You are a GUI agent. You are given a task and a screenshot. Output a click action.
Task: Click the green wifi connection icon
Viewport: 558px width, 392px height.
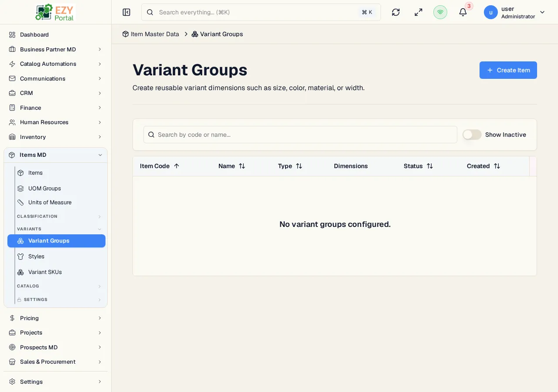[x=440, y=12]
